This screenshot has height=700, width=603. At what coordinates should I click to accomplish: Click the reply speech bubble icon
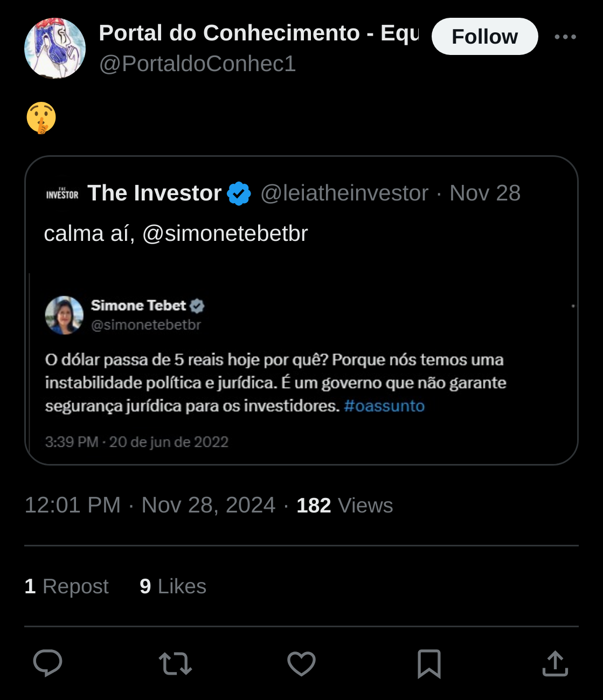tap(47, 663)
